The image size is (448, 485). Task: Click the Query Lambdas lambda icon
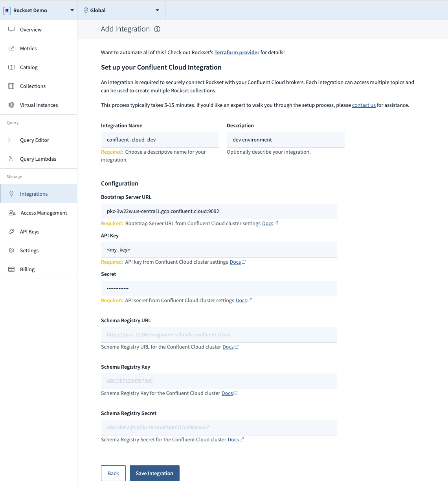(x=11, y=159)
